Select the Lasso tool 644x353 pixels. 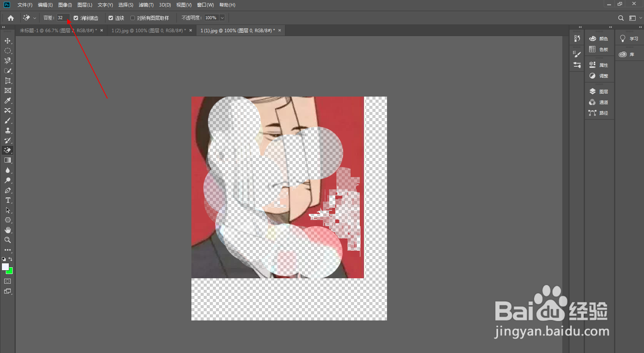(x=8, y=61)
